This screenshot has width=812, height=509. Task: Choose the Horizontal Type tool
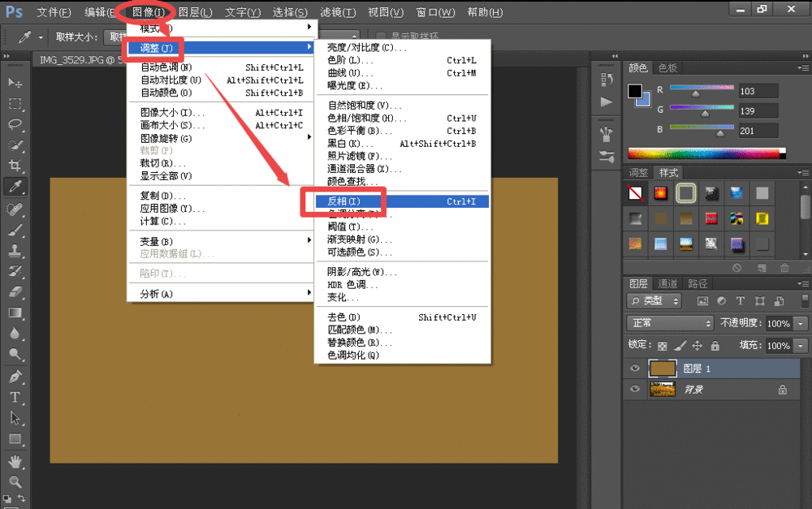click(x=15, y=397)
